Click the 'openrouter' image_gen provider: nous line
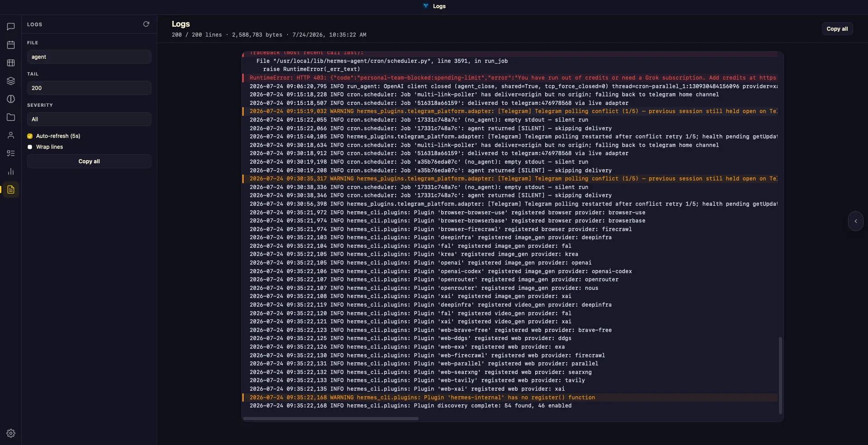 [x=424, y=288]
